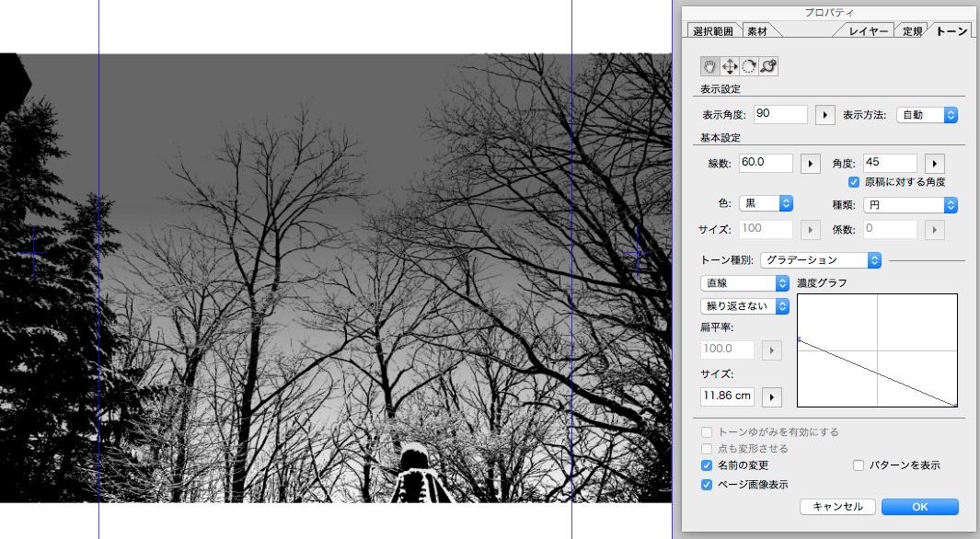Click the プロパティ panel title
Screen dimensions: 980x539
(829, 13)
